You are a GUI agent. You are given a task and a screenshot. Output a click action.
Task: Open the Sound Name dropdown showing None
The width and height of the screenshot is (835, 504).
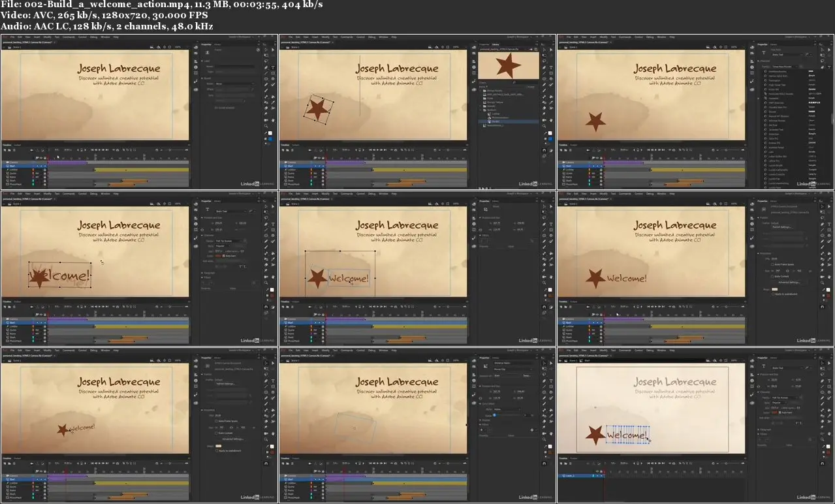pos(234,84)
